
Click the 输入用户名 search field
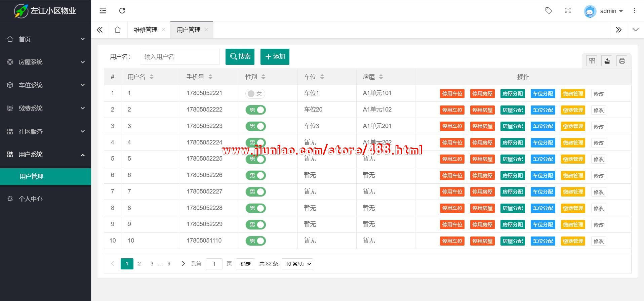[179, 57]
